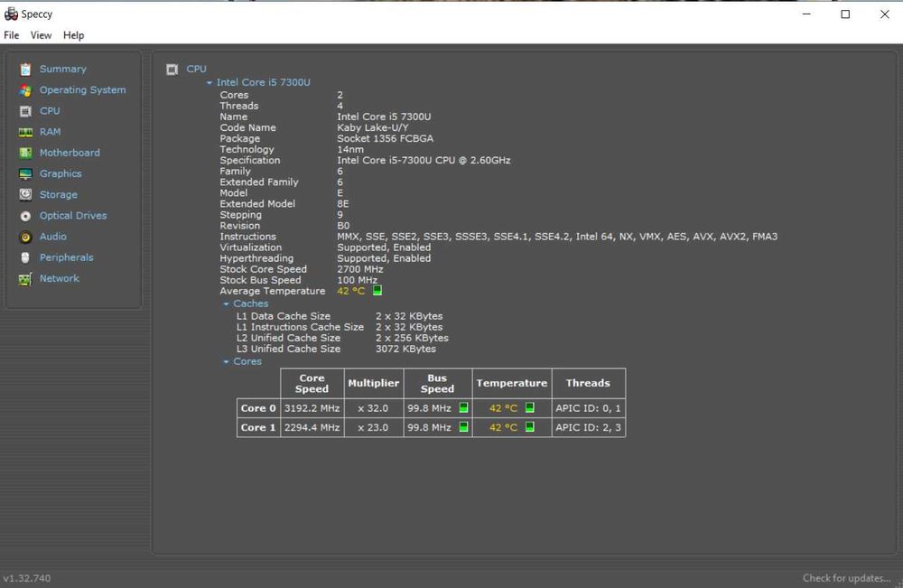Select the Operating System icon in sidebar

[x=25, y=90]
